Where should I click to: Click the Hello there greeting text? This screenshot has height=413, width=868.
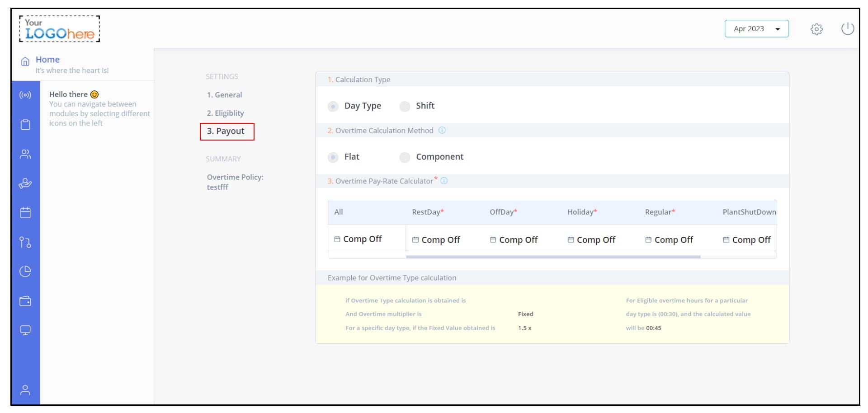point(74,94)
